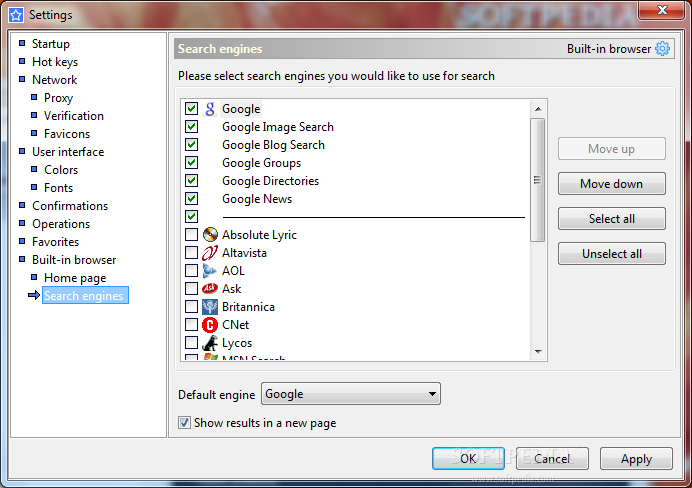Uncheck Google Groups checkbox
Viewport: 692px width, 488px height.
(191, 163)
